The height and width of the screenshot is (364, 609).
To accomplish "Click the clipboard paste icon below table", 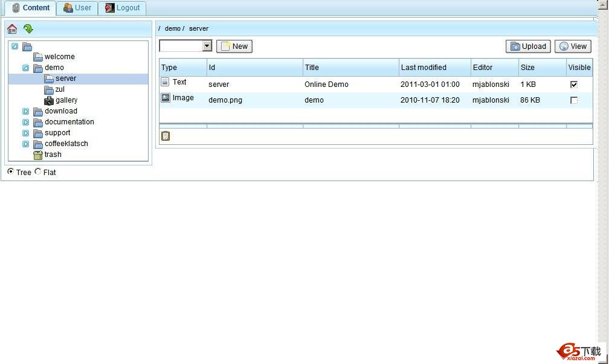I will point(166,136).
